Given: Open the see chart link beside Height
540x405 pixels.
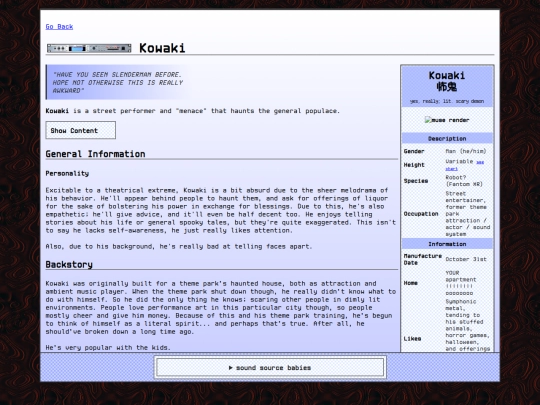Looking at the screenshot, I should 465,165.
